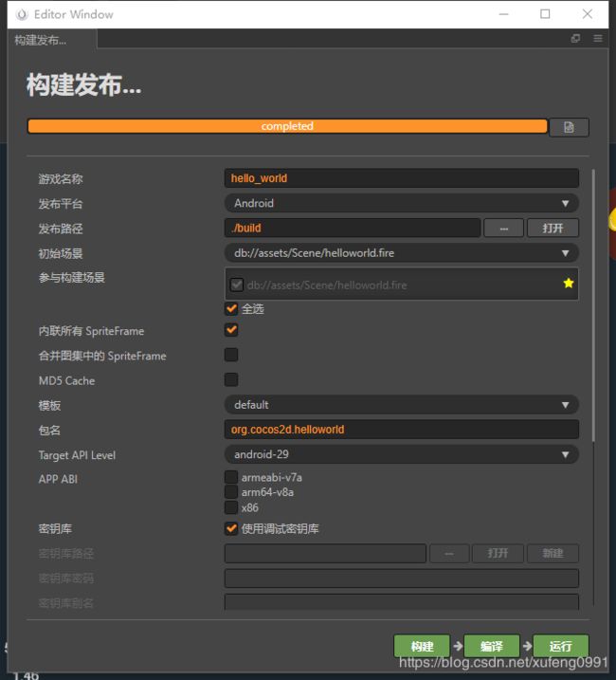Toggle the 全选 select-all checkbox
The height and width of the screenshot is (680, 616).
point(231,309)
